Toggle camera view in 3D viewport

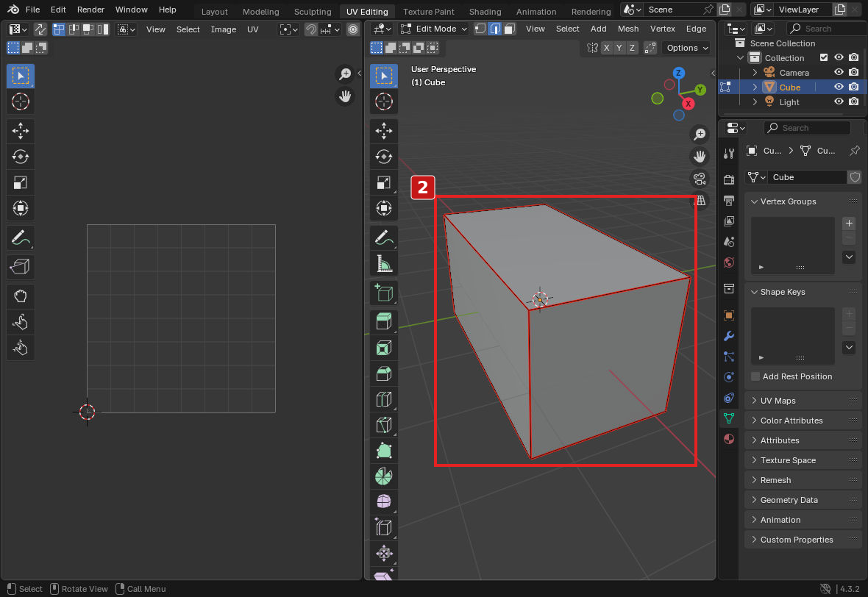(700, 179)
